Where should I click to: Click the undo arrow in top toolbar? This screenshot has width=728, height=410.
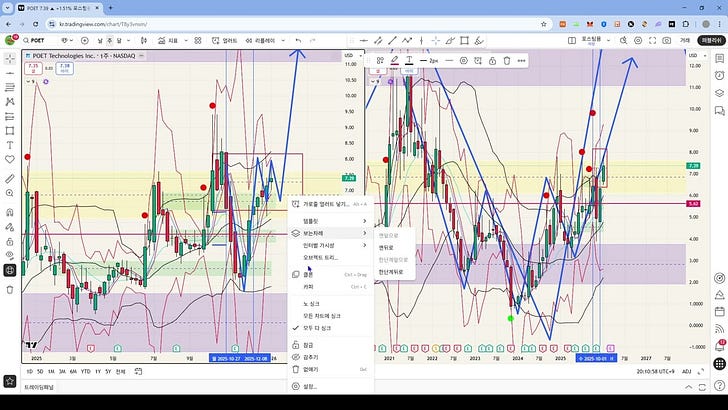(x=298, y=41)
